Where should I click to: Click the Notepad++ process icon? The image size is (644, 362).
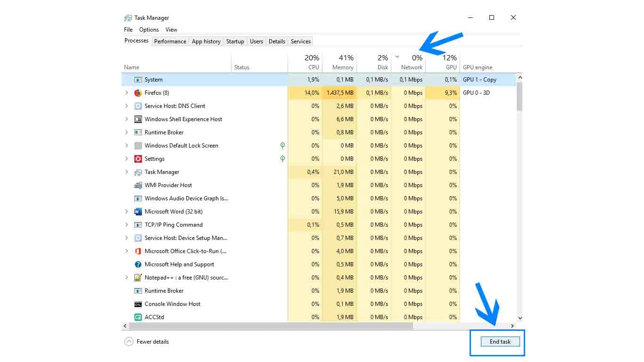click(x=138, y=278)
